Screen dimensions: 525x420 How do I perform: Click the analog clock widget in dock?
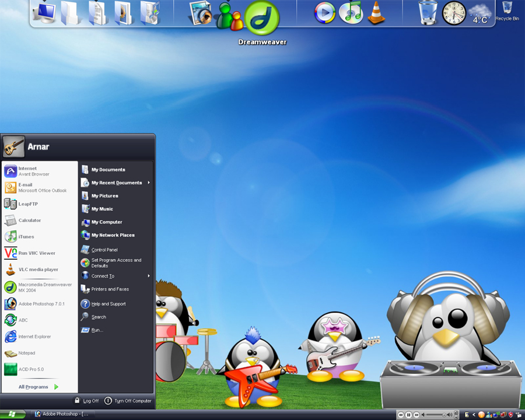click(454, 13)
